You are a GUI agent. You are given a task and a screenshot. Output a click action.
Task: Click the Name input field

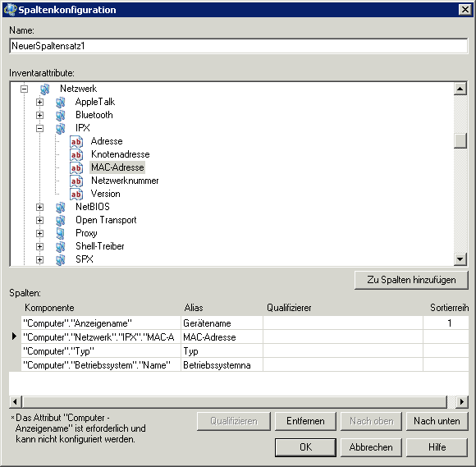point(239,46)
